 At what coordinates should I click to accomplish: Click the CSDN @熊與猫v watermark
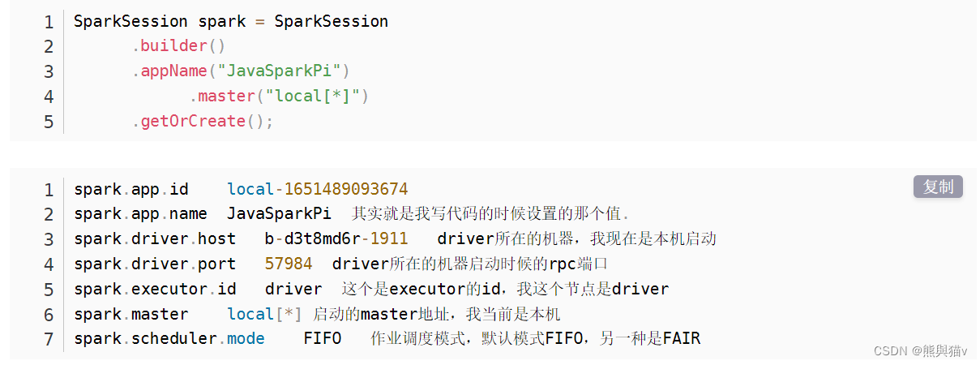[920, 350]
